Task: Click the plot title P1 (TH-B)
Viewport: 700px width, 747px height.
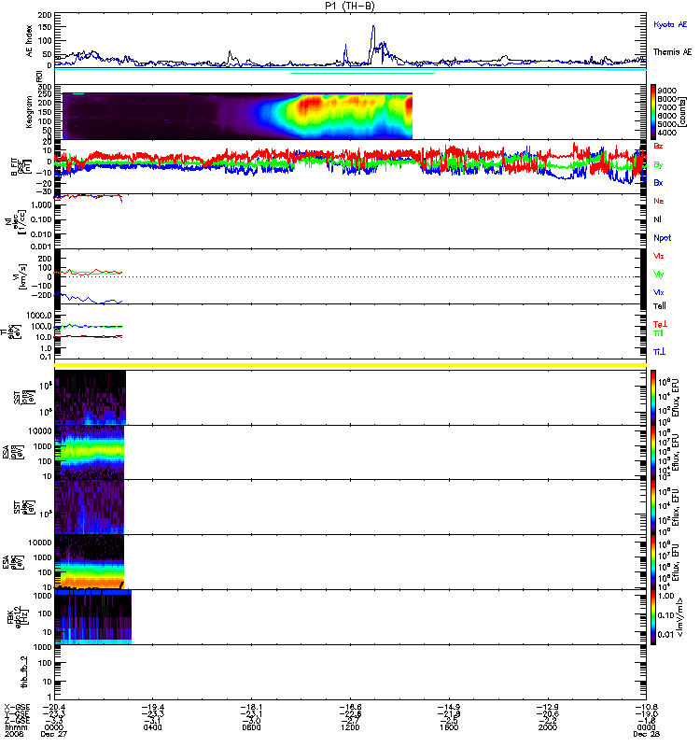Action: (349, 6)
